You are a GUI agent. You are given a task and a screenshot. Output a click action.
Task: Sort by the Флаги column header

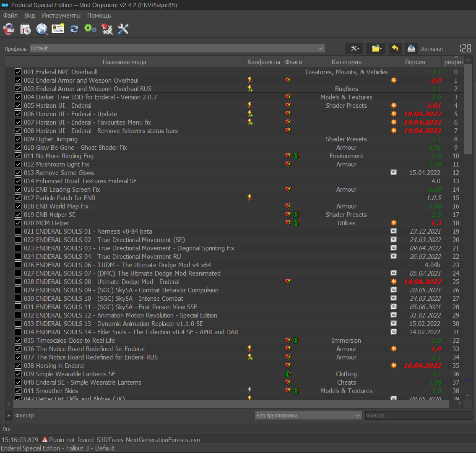point(293,62)
